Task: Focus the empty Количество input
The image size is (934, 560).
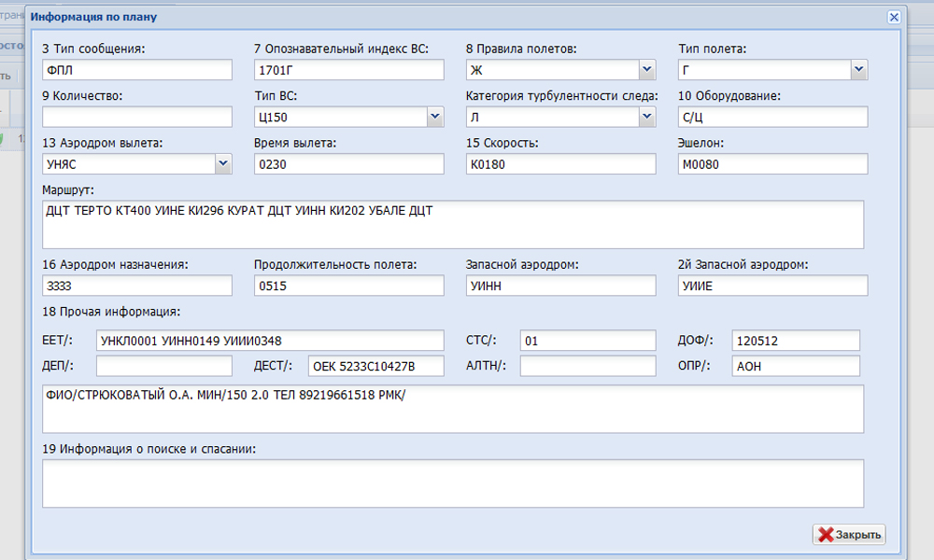Action: (136, 117)
